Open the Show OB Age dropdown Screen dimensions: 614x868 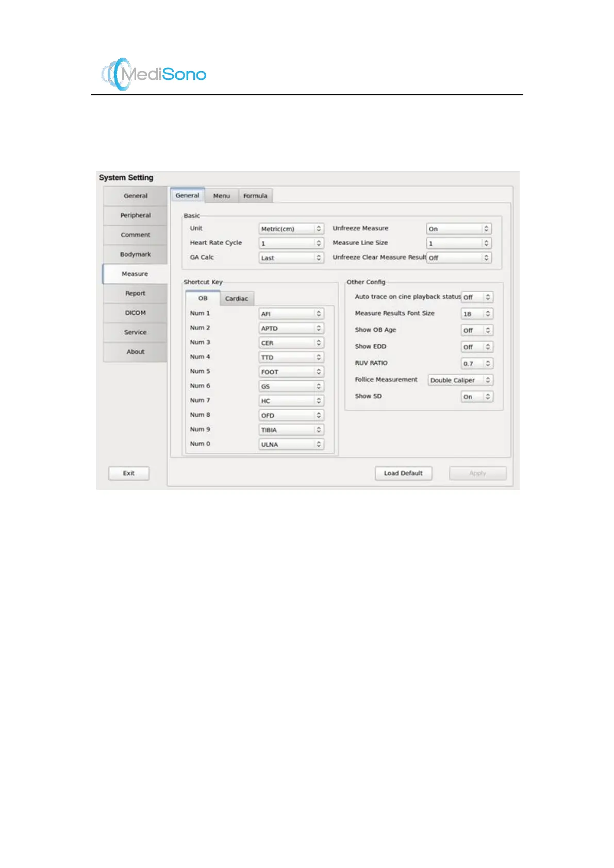coord(477,330)
